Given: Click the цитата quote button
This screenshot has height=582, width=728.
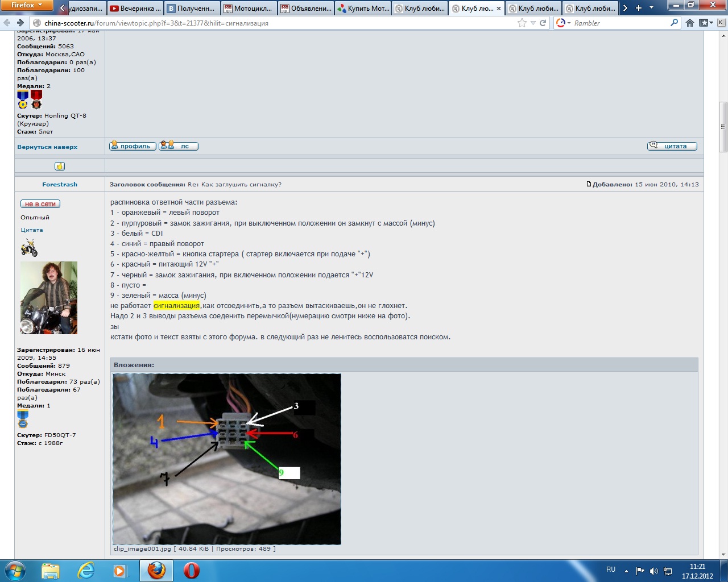Looking at the screenshot, I should coord(672,146).
